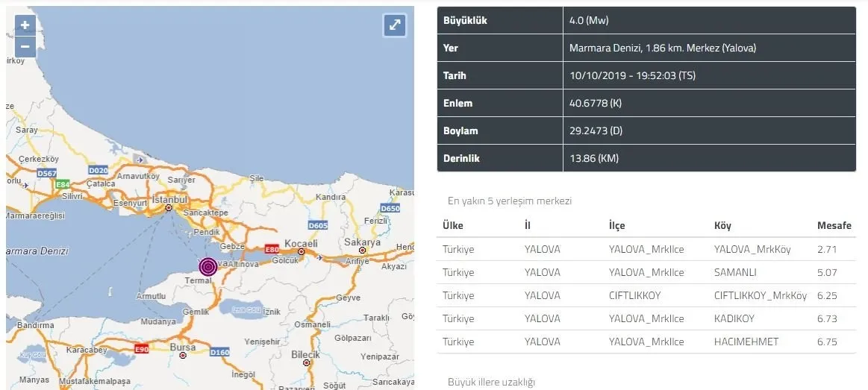Image resolution: width=868 pixels, height=390 pixels.
Task: Select the HACIMEHMET settlement row
Action: [x=646, y=342]
